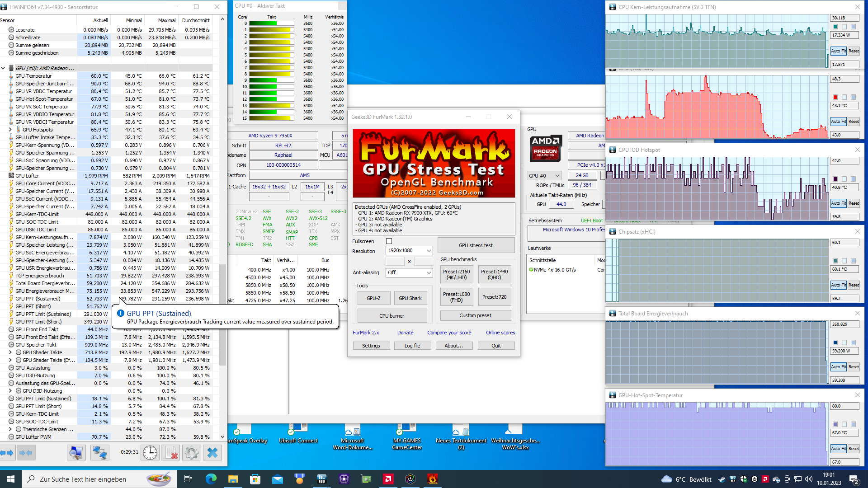Click the clock reset-timer icon in HWiNFO
This screenshot has height=488, width=868.
[150, 452]
